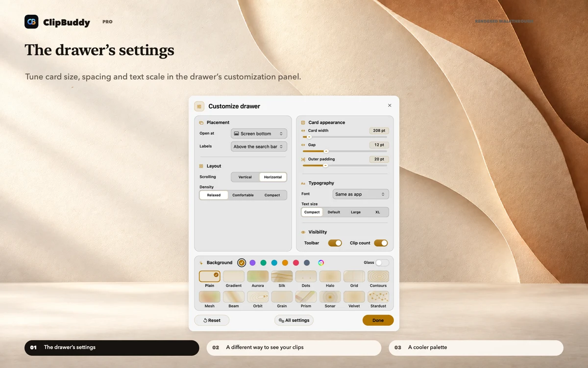Click the Gap slider handle
The height and width of the screenshot is (368, 588).
326,151
